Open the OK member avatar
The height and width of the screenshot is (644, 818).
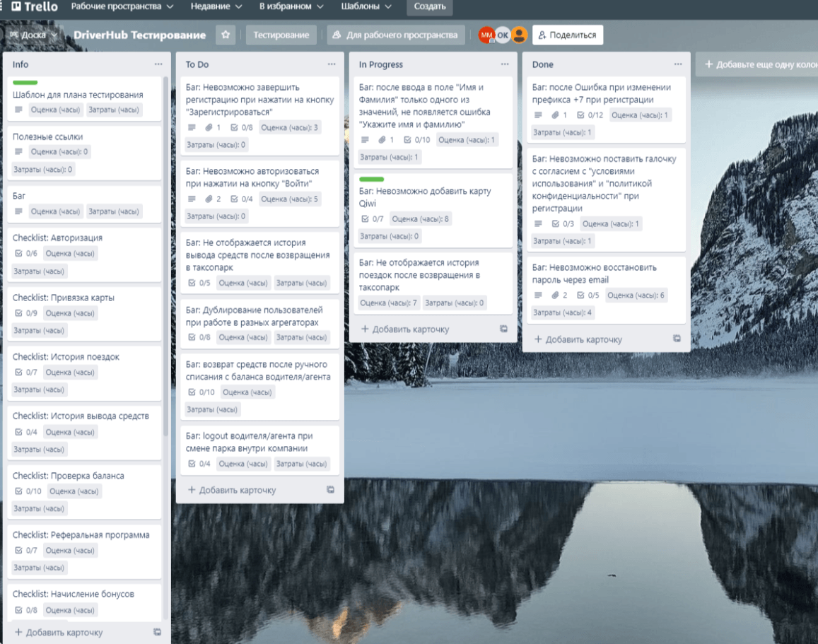pyautogui.click(x=503, y=35)
